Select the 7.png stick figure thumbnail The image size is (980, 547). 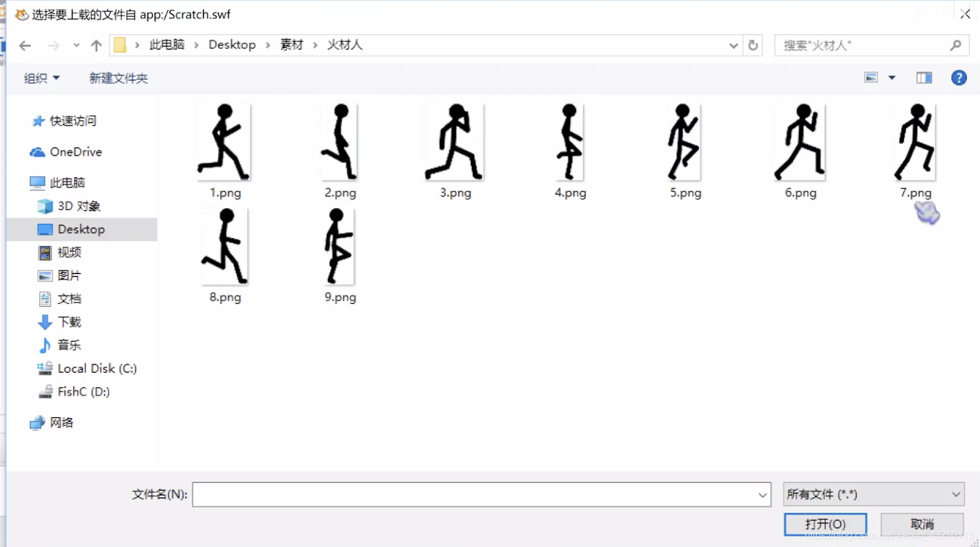tap(915, 142)
